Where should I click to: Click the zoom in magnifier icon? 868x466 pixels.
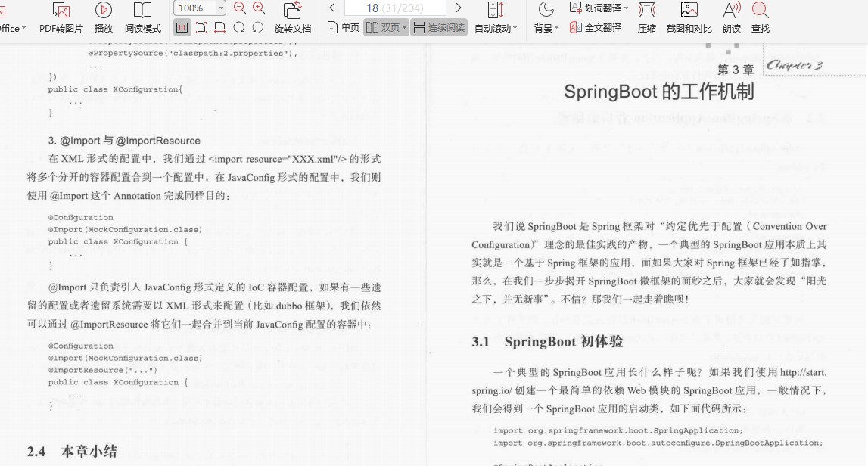[x=259, y=8]
